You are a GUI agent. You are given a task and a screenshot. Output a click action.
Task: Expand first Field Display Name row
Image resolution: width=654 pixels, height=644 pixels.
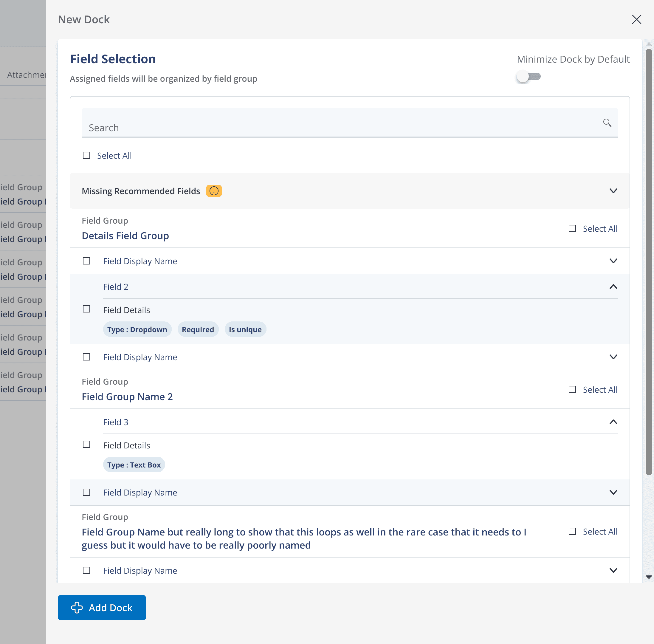click(x=613, y=261)
